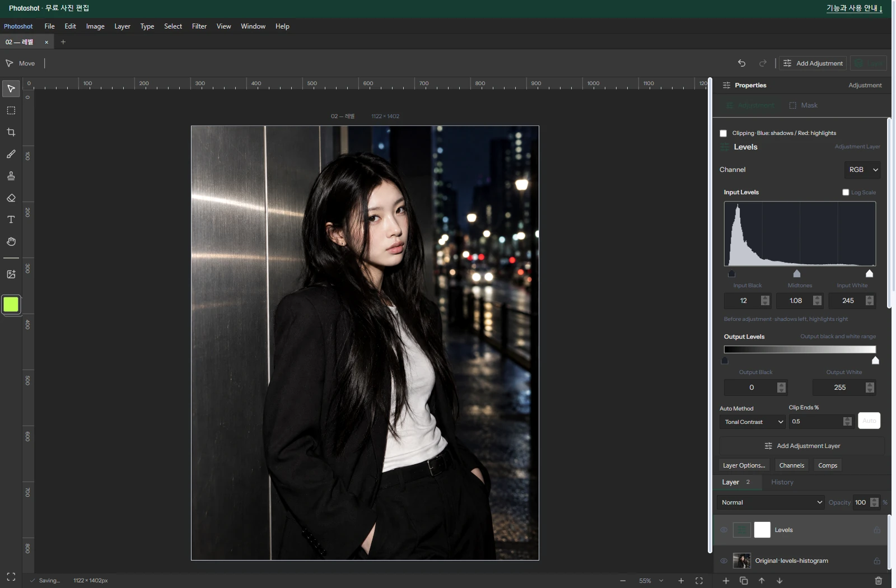Toggle lock on the Levels layer
Viewport: 896px width, 588px height.
[877, 530]
